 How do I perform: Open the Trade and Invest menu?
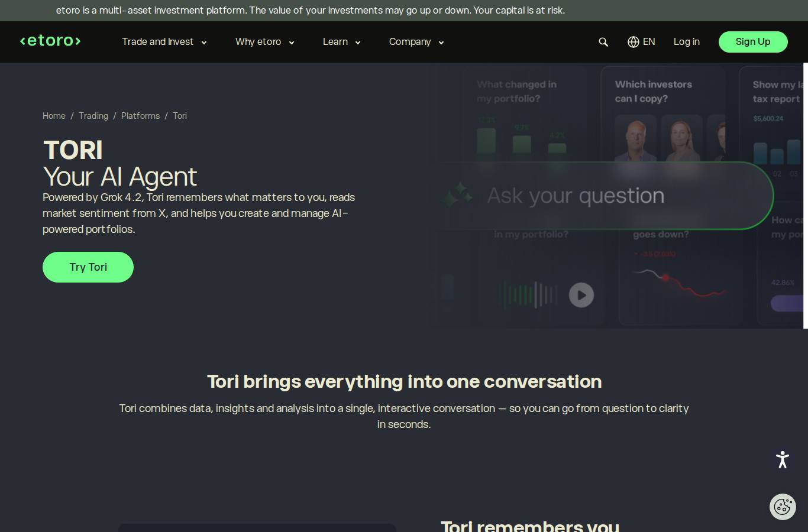click(x=158, y=42)
